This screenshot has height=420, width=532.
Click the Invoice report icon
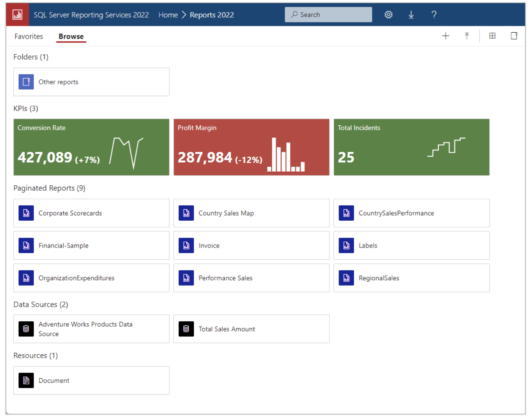(186, 245)
